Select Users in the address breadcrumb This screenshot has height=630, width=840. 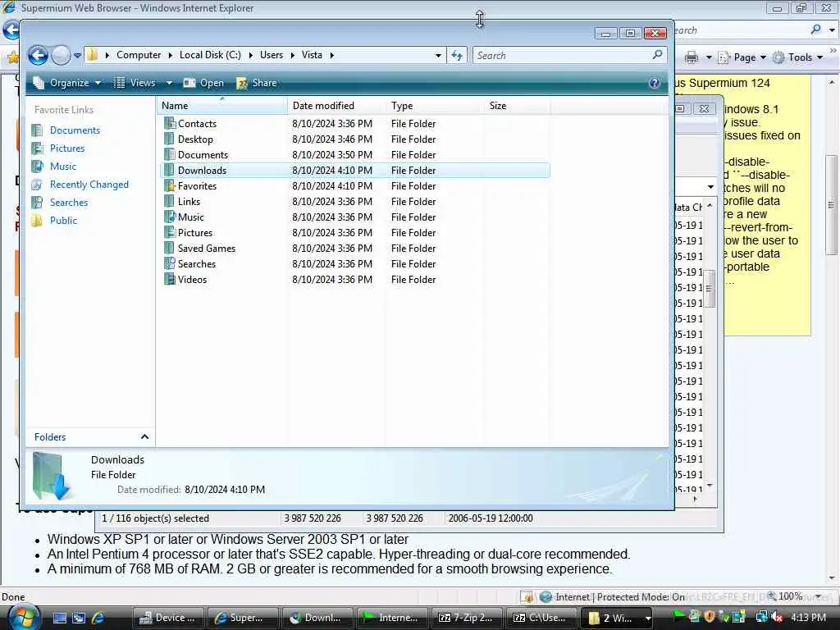[x=272, y=55]
